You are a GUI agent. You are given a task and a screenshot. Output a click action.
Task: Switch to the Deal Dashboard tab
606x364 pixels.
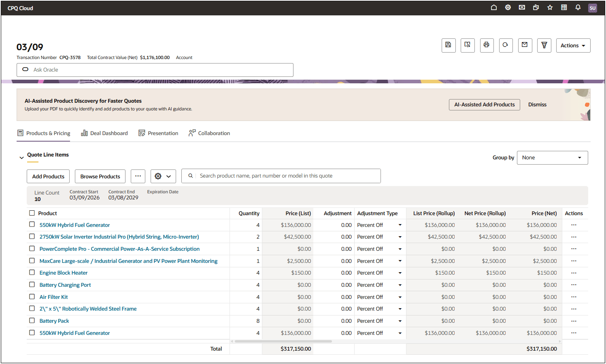click(104, 133)
